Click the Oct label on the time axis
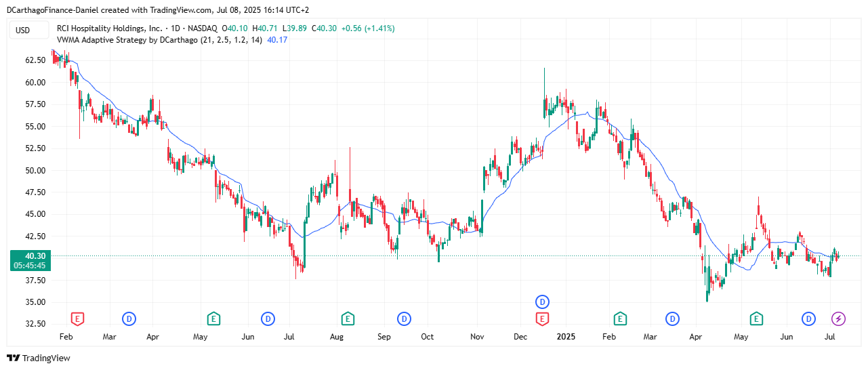The height and width of the screenshot is (370, 868). point(427,337)
